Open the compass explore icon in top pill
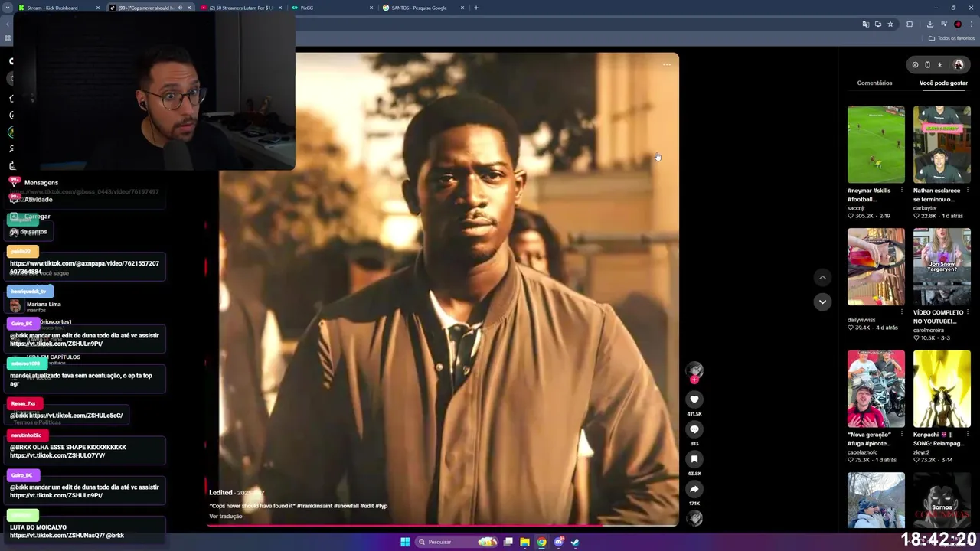 (915, 65)
